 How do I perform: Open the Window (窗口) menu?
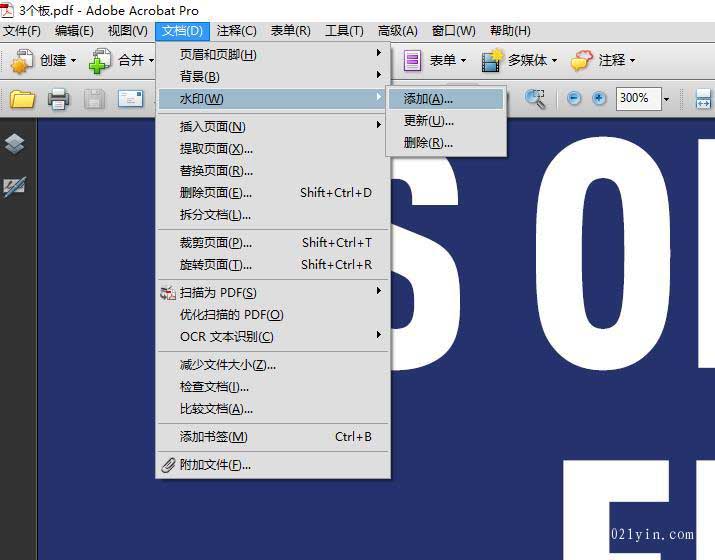pos(454,31)
